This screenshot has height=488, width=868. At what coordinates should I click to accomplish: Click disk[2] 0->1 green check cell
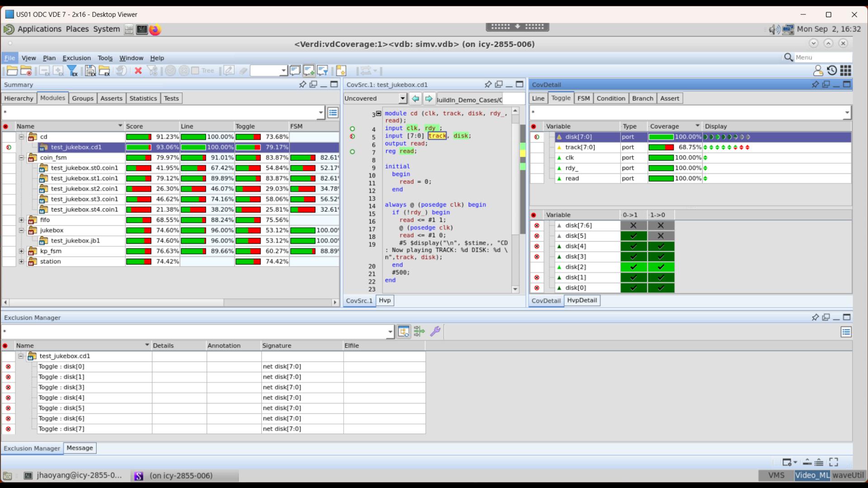[633, 267]
